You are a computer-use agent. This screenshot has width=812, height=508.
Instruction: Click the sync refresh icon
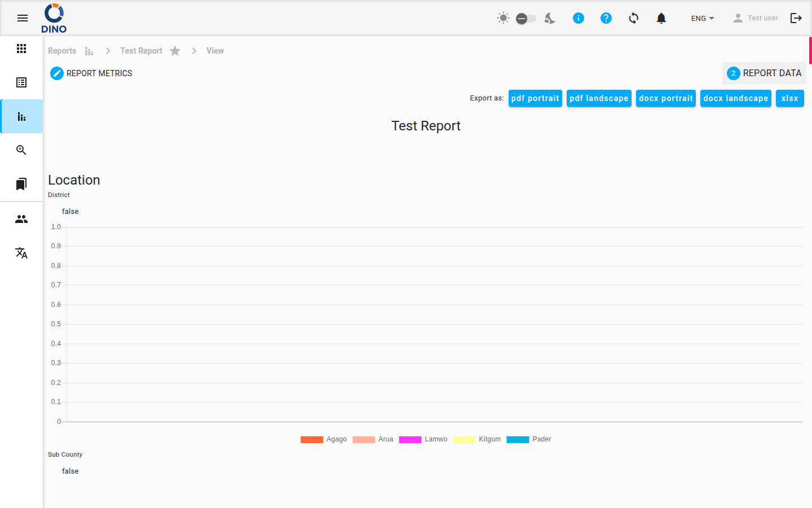tap(634, 18)
